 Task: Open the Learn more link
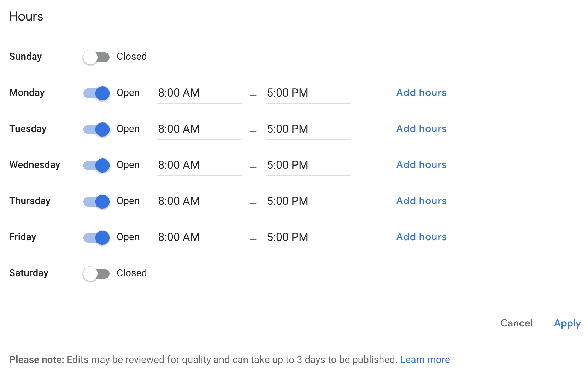(x=425, y=359)
